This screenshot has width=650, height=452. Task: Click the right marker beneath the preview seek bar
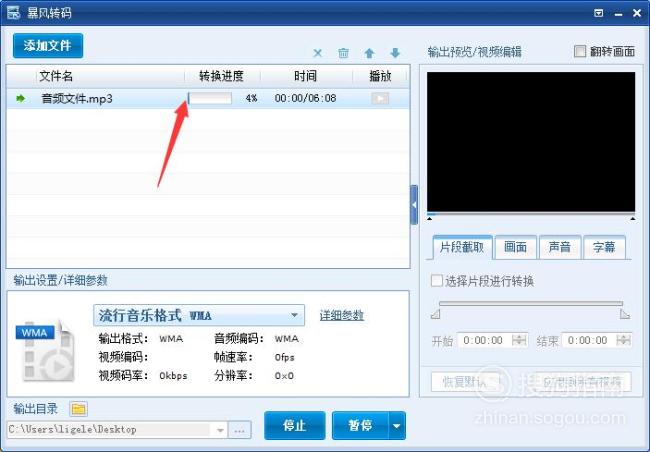tap(633, 218)
